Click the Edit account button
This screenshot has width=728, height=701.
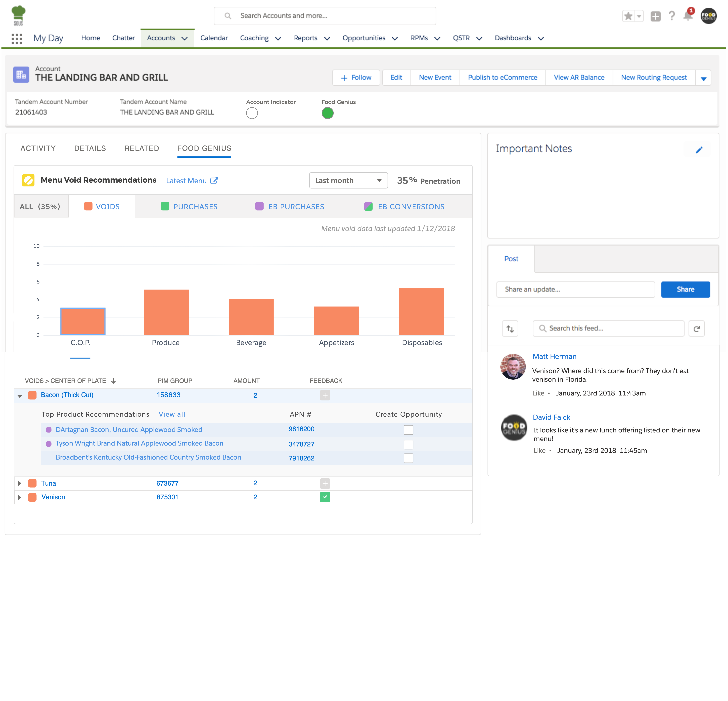tap(396, 78)
